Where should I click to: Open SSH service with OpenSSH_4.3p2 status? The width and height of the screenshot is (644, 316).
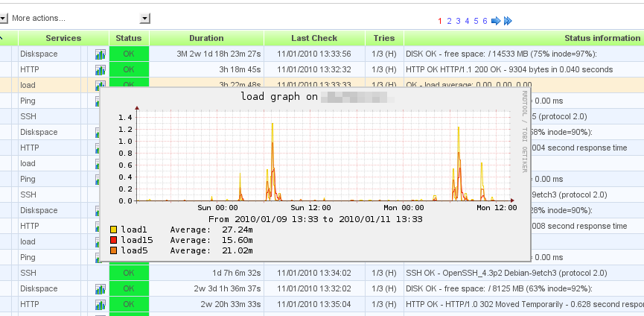28,273
